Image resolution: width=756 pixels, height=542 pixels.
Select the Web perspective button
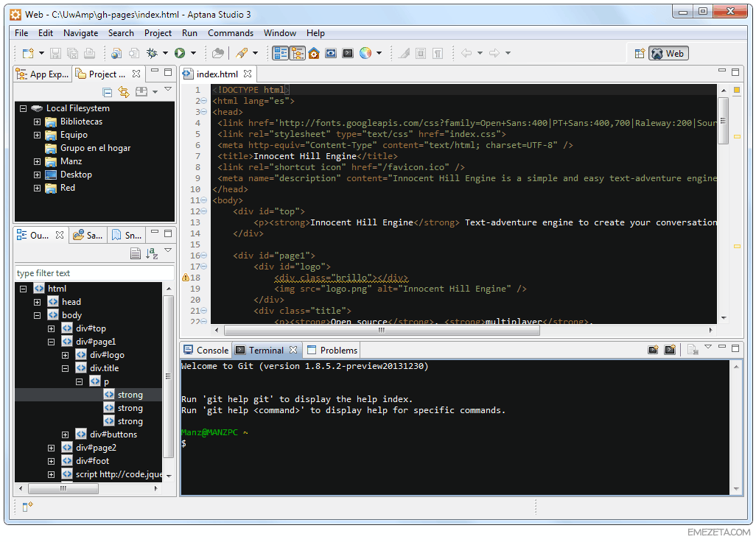tap(668, 54)
